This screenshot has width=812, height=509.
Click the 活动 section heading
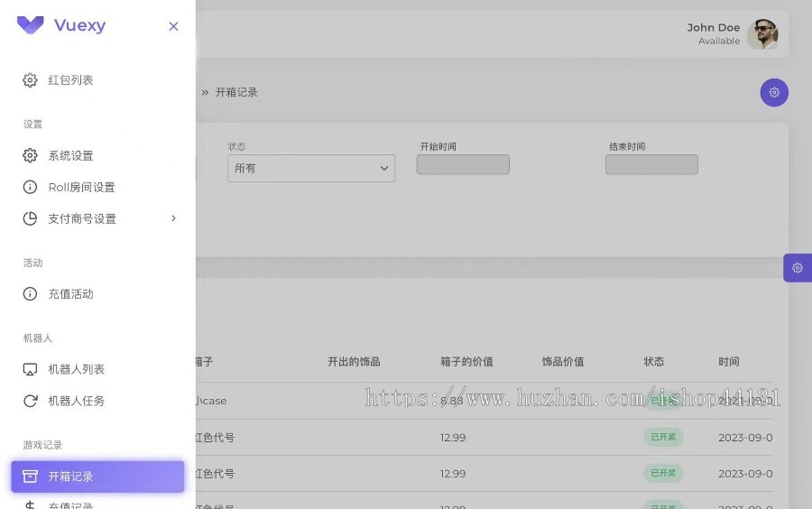[32, 263]
